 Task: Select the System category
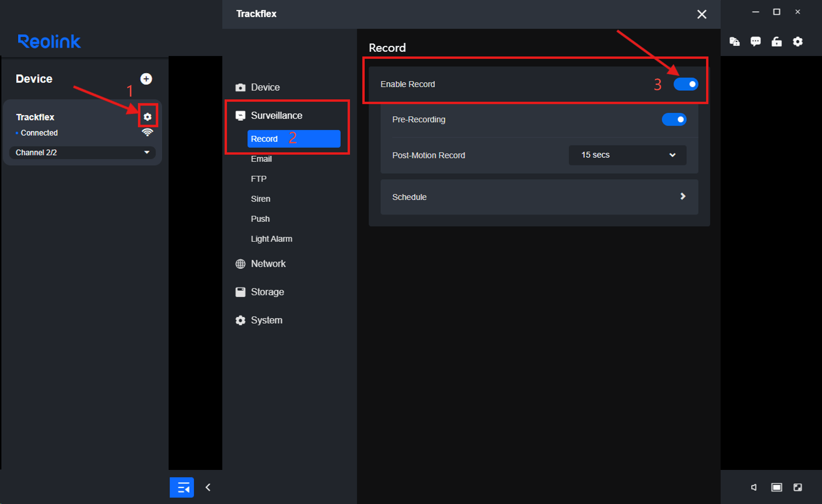pyautogui.click(x=267, y=320)
